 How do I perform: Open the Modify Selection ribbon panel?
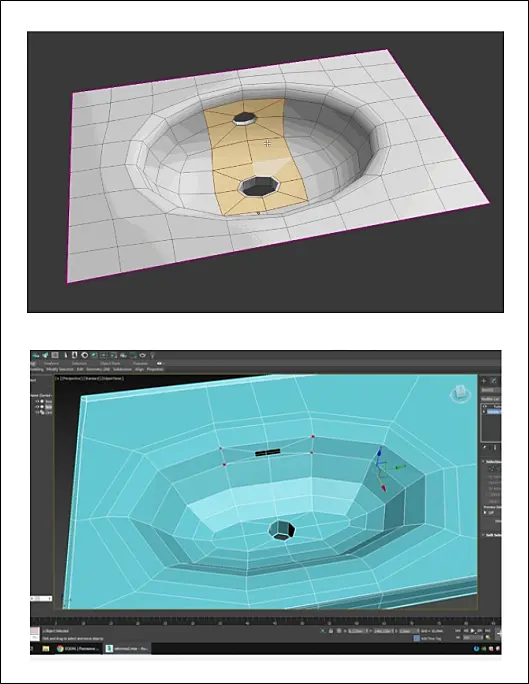pos(60,369)
